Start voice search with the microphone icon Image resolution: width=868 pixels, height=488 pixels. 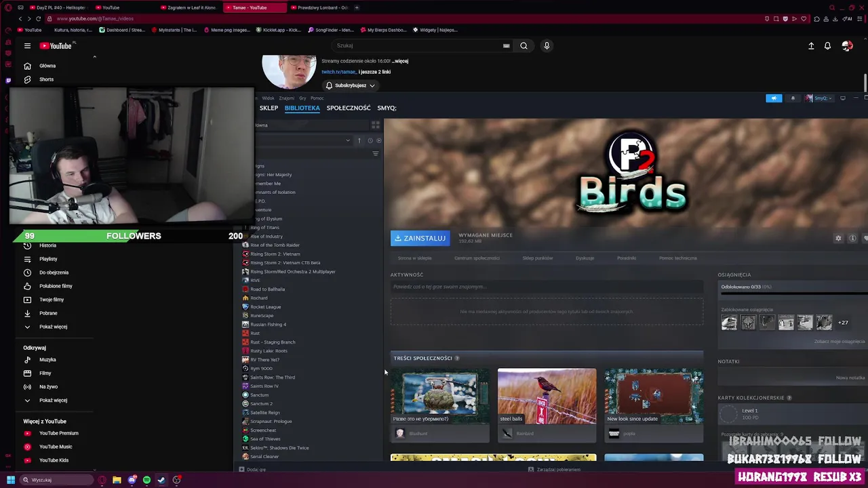coord(547,45)
